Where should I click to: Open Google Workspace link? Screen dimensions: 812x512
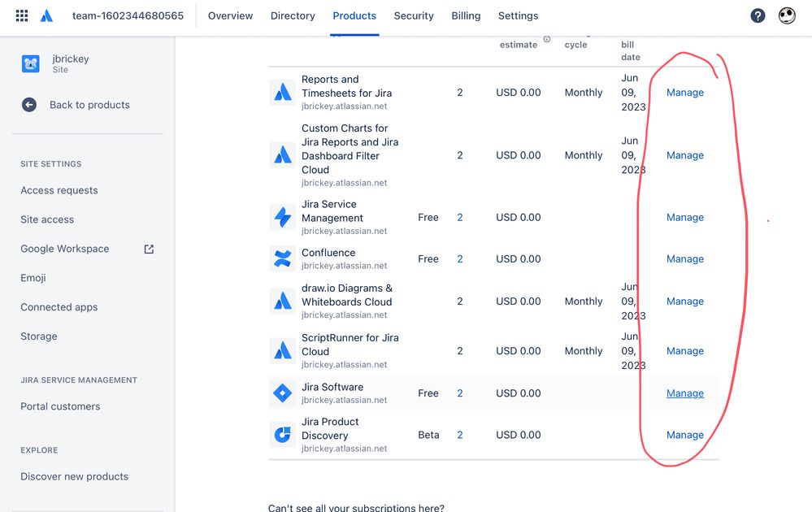[65, 249]
